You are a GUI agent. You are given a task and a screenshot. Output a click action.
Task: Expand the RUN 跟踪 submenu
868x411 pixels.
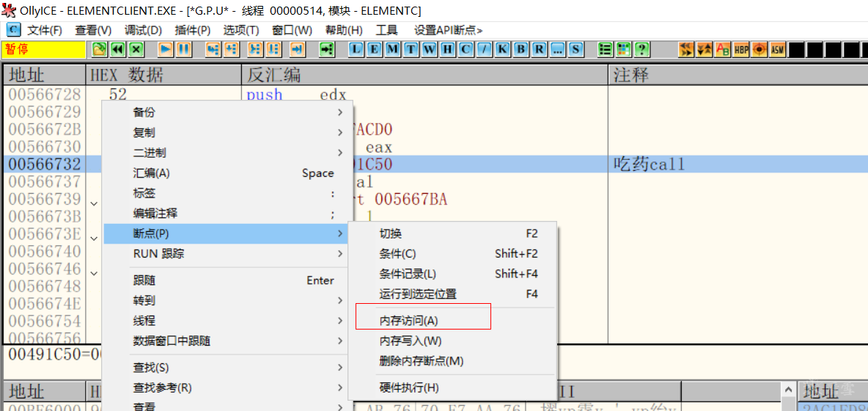(x=229, y=254)
